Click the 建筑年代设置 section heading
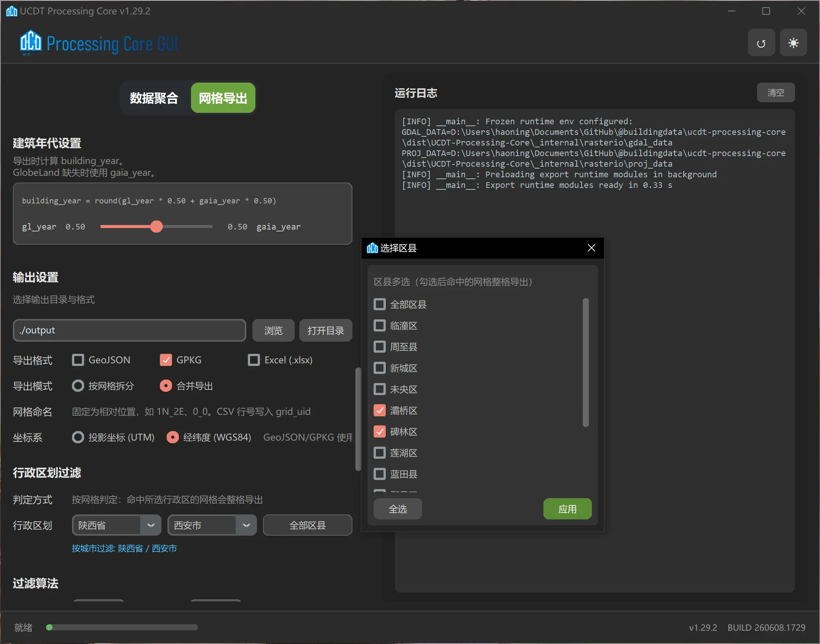This screenshot has height=644, width=820. [47, 143]
